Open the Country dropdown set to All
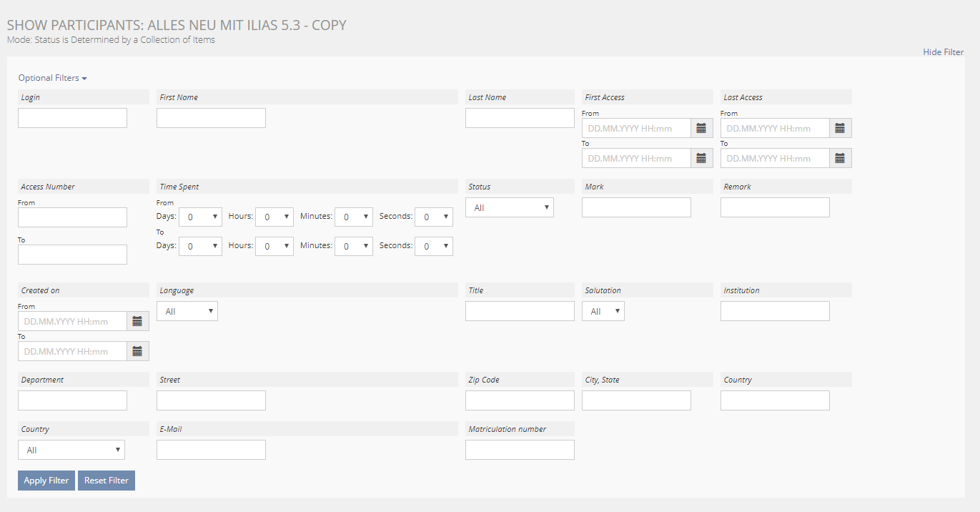The width and height of the screenshot is (980, 512). (x=71, y=450)
